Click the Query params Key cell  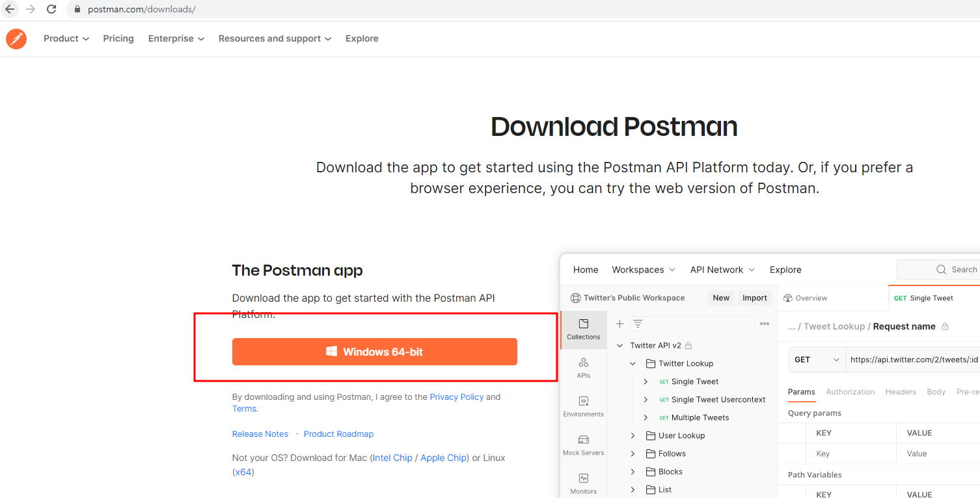coord(852,454)
